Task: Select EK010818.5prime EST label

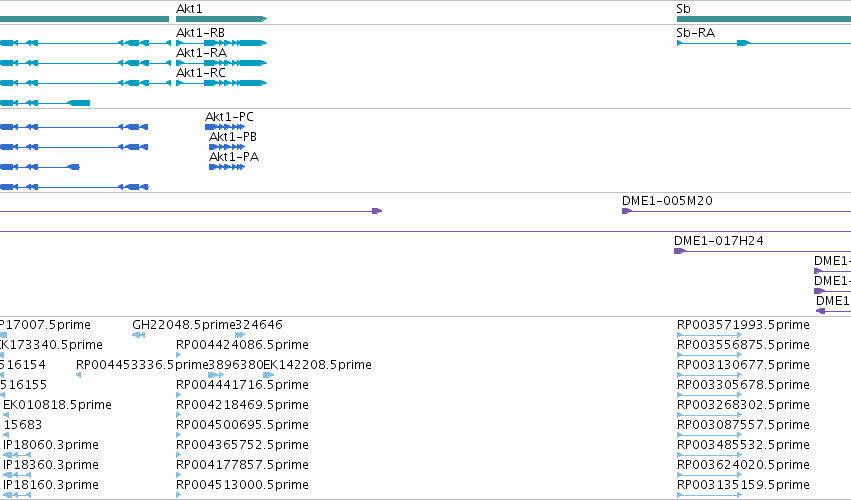Action: pos(57,405)
